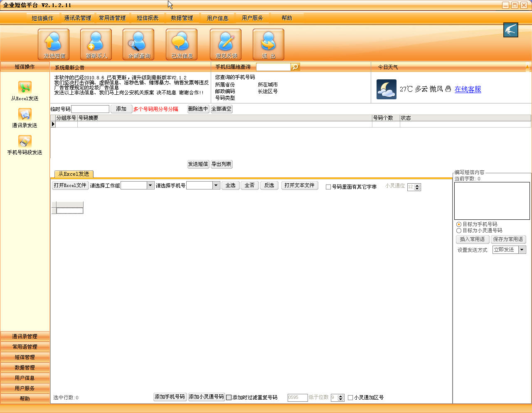
Task: Open the 帮助 menu in the menu bar
Action: (287, 18)
